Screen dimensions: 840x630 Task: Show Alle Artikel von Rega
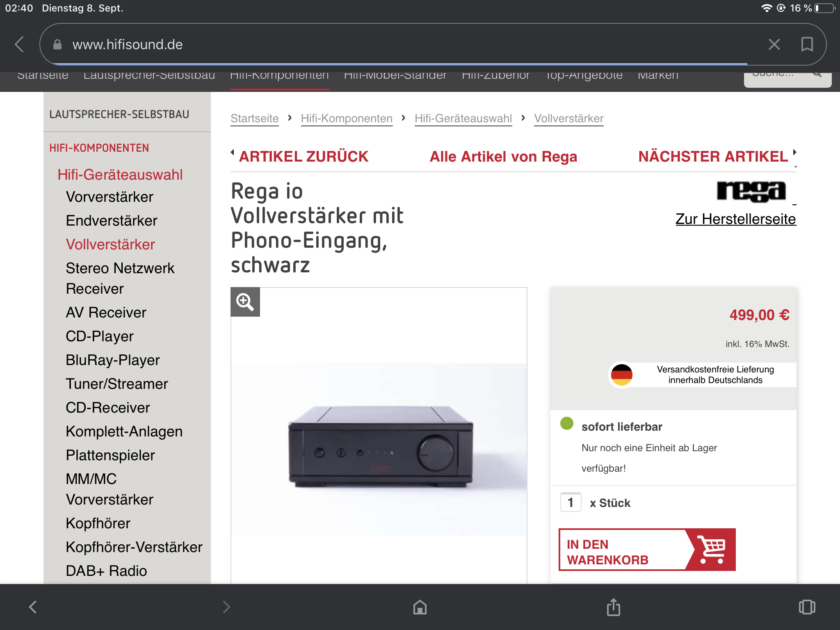tap(503, 157)
